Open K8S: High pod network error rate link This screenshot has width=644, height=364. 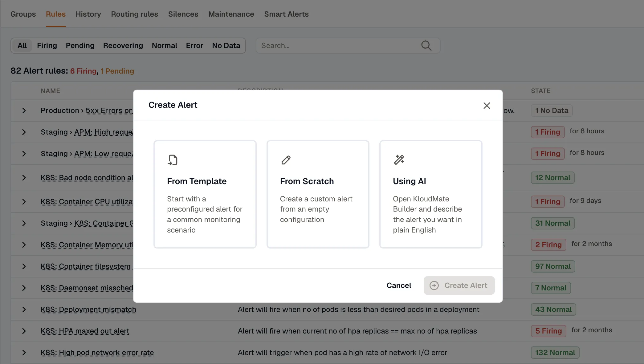(97, 353)
